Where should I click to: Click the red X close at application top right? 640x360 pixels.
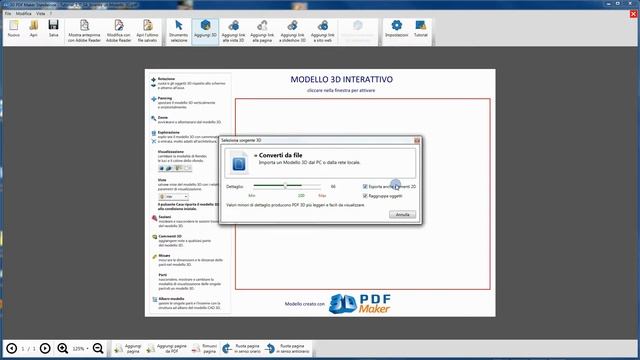(x=633, y=14)
